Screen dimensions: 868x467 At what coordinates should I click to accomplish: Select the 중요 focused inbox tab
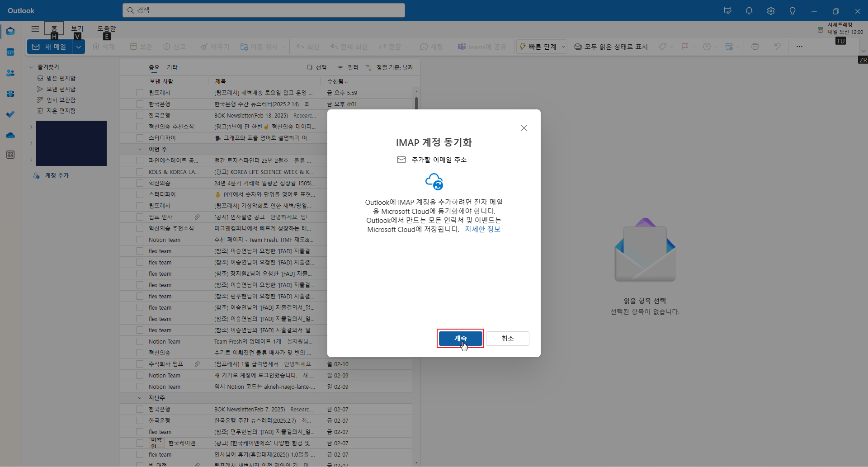154,67
